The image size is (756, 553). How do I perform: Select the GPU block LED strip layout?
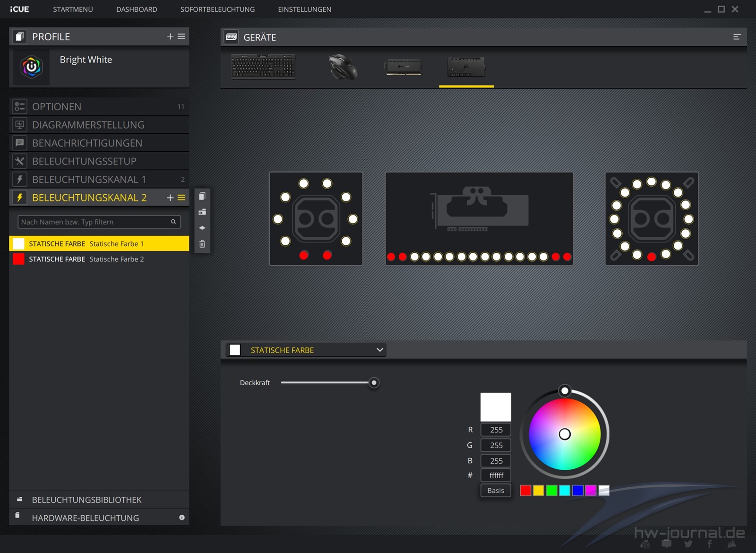(x=479, y=218)
